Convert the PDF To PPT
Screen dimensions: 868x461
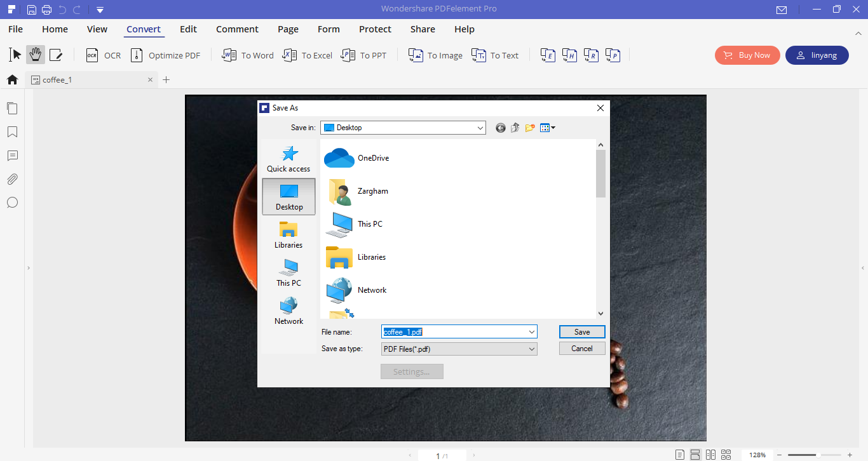click(363, 55)
